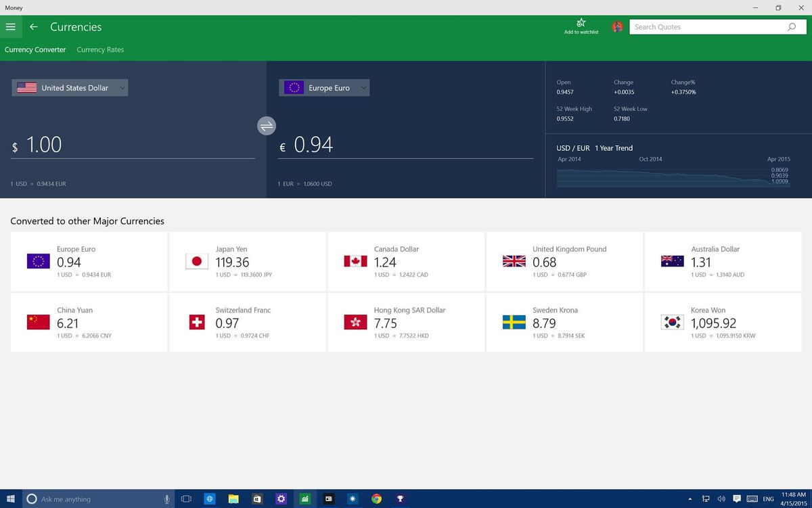Click the Japan flag on the Yen tile

[196, 260]
